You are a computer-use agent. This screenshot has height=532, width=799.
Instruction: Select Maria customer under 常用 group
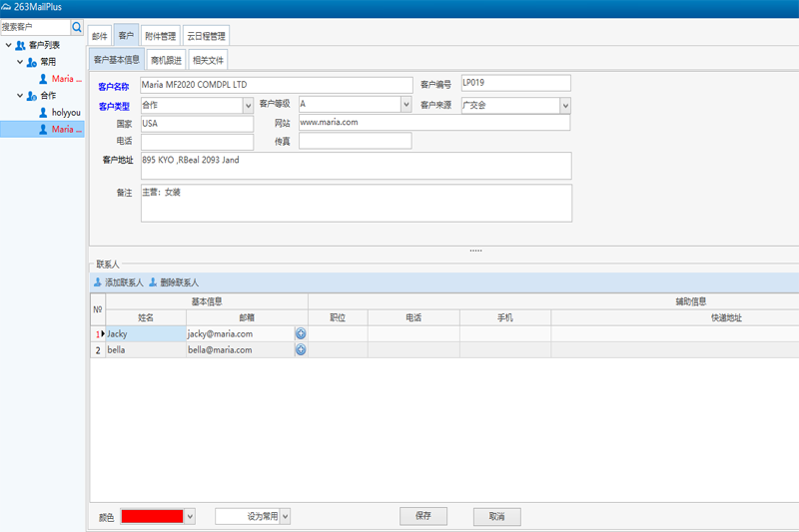(66, 79)
